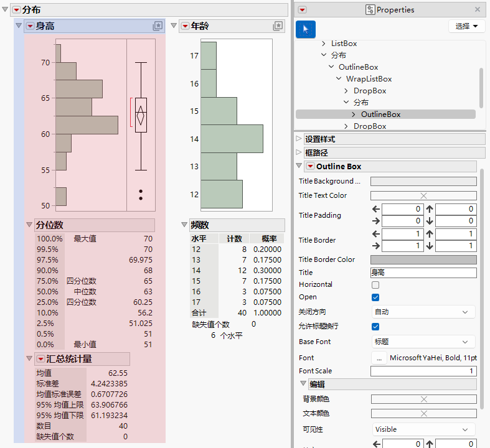
Task: Collapse the 编辑 properties section
Action: tap(303, 383)
